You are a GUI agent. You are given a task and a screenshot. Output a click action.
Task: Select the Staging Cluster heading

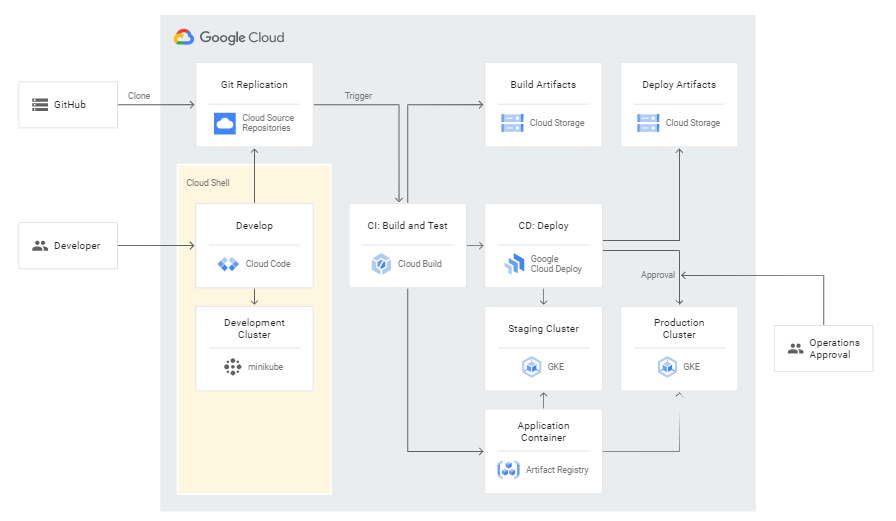[543, 328]
